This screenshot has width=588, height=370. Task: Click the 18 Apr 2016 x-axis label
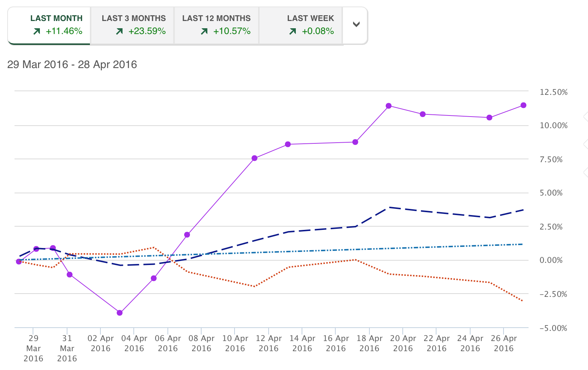tap(369, 343)
